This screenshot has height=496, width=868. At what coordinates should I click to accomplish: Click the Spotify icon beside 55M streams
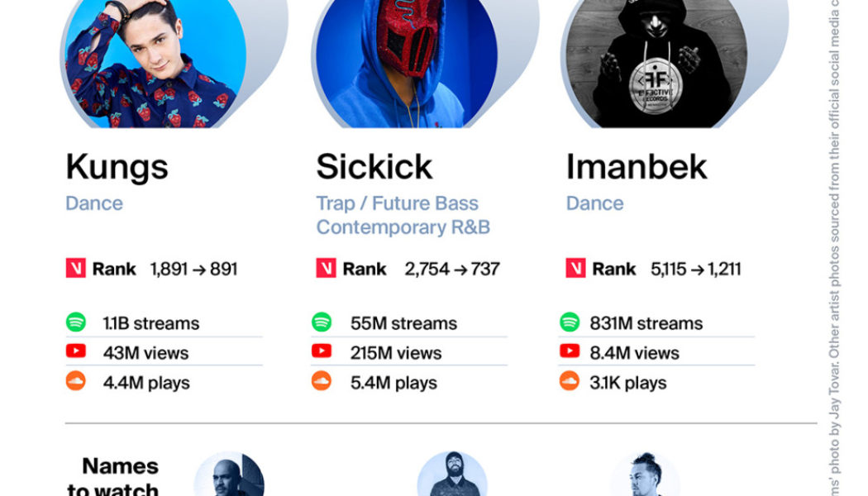pos(321,322)
